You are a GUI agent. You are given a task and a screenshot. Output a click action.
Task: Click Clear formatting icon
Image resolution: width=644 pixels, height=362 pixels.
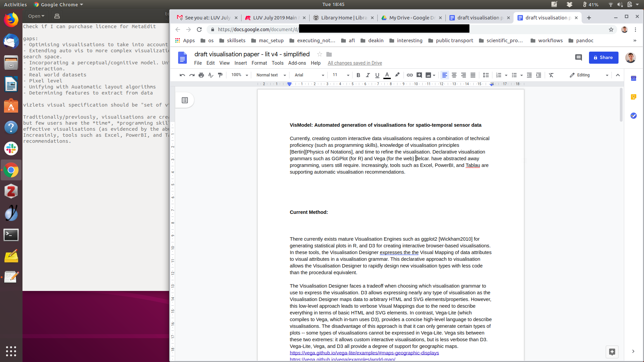point(551,75)
